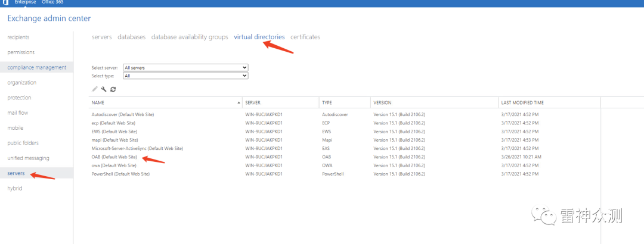Screen dimensions: 644x244
Task: Click the ECP type cell
Action: [326, 123]
